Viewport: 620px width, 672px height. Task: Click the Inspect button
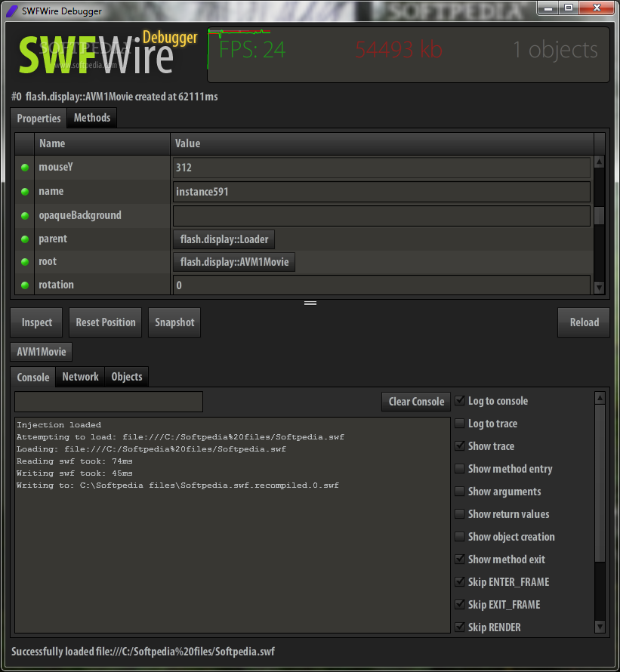click(36, 322)
